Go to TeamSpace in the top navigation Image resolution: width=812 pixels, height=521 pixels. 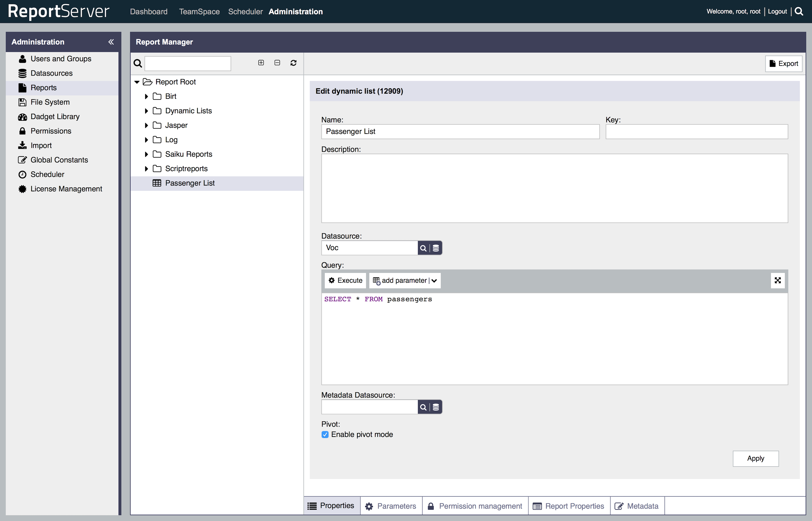(x=199, y=12)
